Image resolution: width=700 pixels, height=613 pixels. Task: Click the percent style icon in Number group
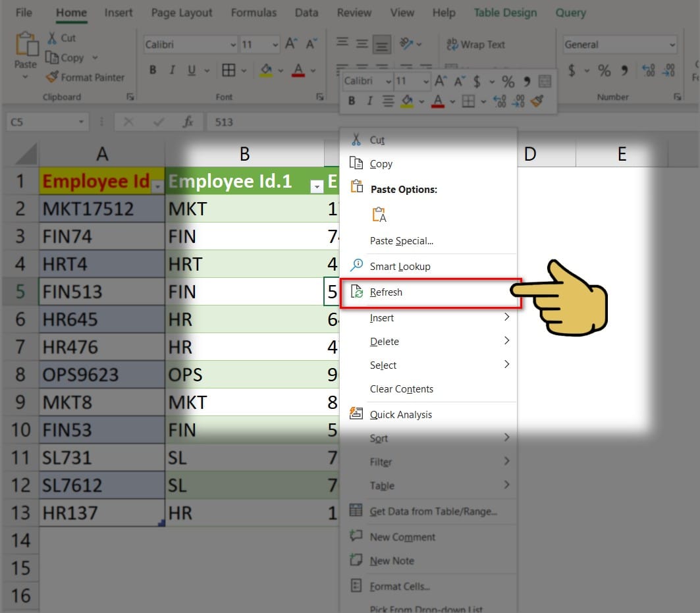click(604, 70)
